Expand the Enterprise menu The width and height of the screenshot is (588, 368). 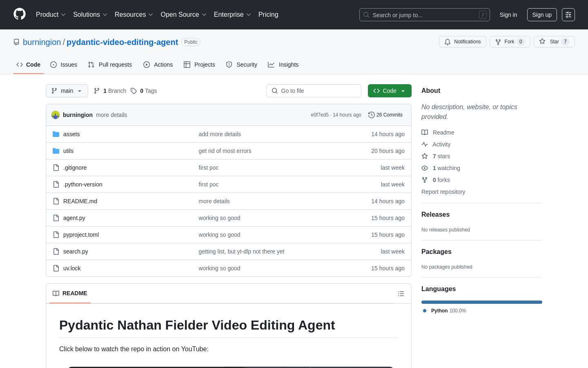[232, 15]
